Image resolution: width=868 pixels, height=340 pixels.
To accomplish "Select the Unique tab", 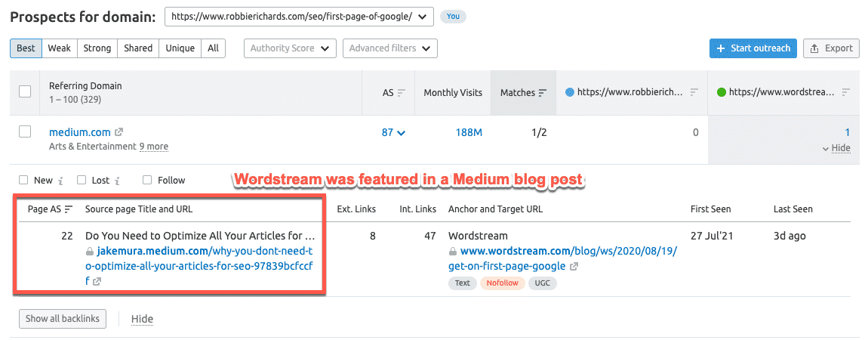I will (180, 48).
